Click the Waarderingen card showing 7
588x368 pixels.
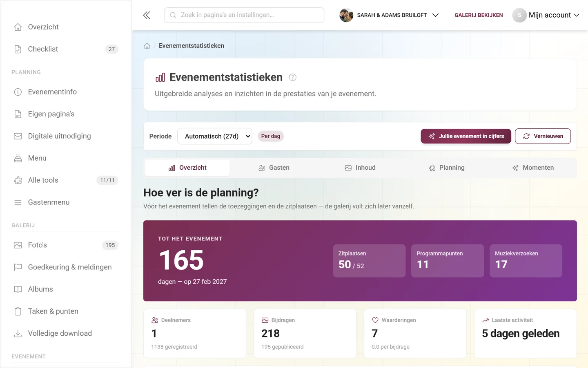point(415,333)
